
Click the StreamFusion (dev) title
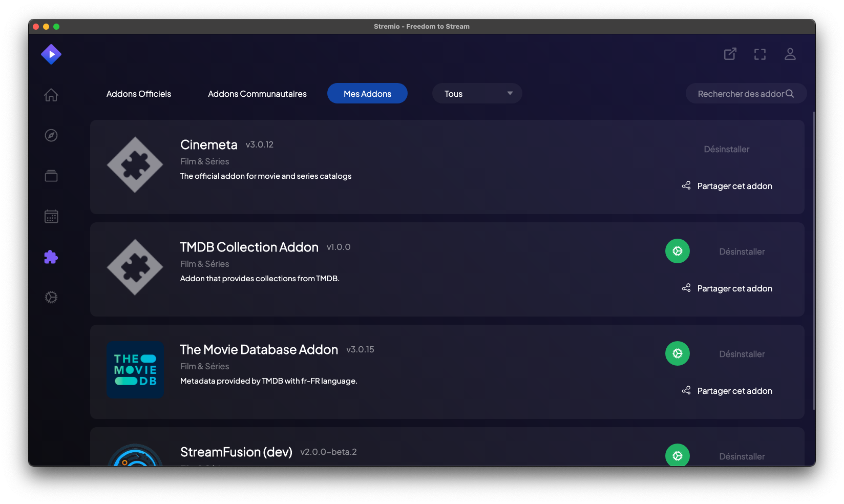pos(236,452)
